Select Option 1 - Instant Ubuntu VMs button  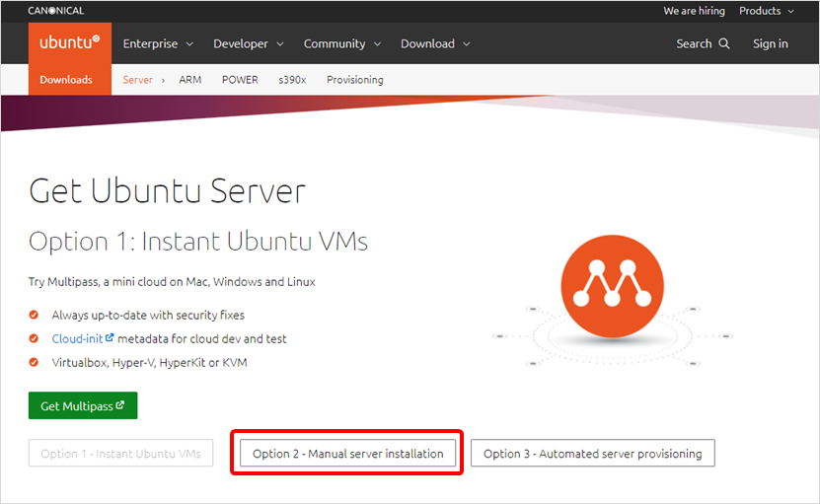120,453
